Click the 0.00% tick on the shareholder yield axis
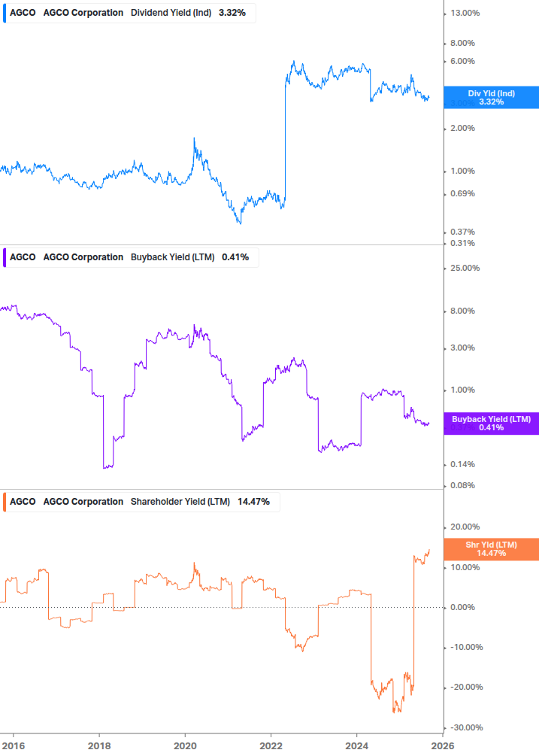This screenshot has width=539, height=756. (462, 608)
